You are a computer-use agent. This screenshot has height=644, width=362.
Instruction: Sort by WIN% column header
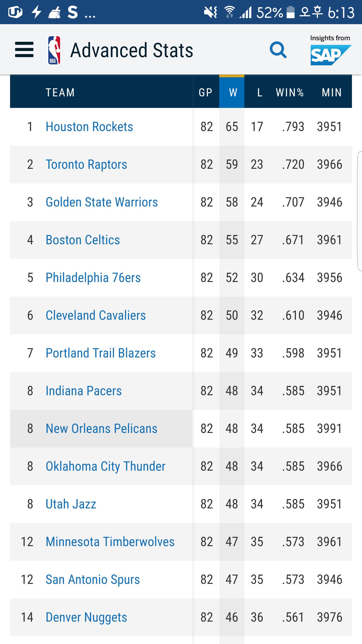(x=290, y=92)
